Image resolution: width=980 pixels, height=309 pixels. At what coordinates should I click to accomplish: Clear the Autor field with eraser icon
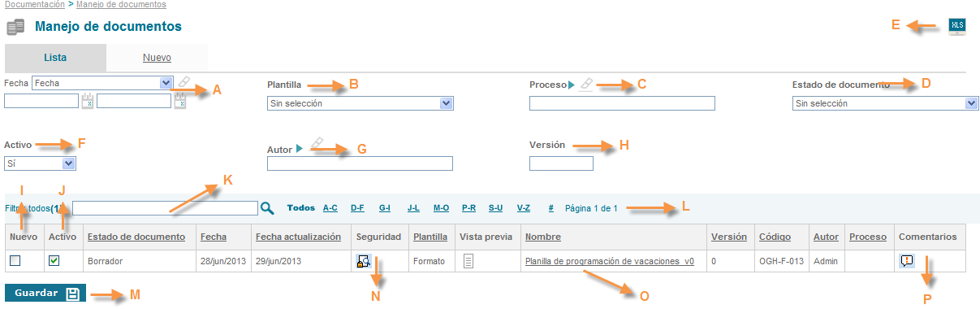(317, 142)
